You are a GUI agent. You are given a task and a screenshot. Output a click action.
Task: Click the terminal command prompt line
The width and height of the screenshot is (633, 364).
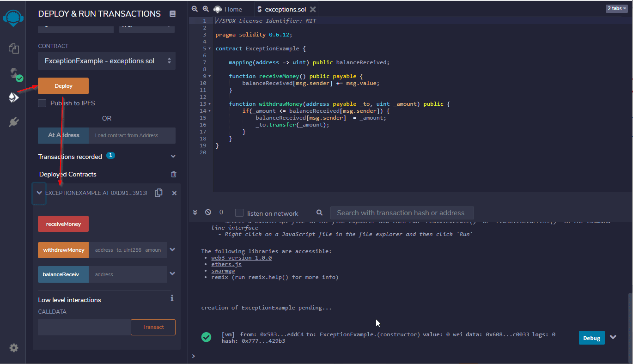[x=410, y=356]
